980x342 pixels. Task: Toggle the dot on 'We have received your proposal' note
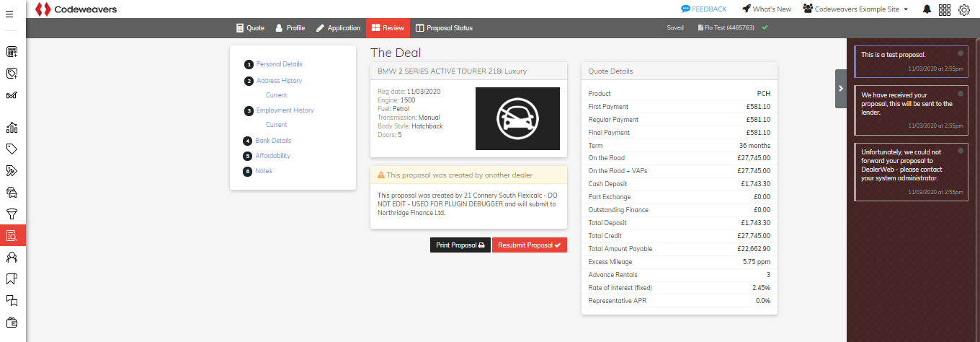pyautogui.click(x=961, y=94)
